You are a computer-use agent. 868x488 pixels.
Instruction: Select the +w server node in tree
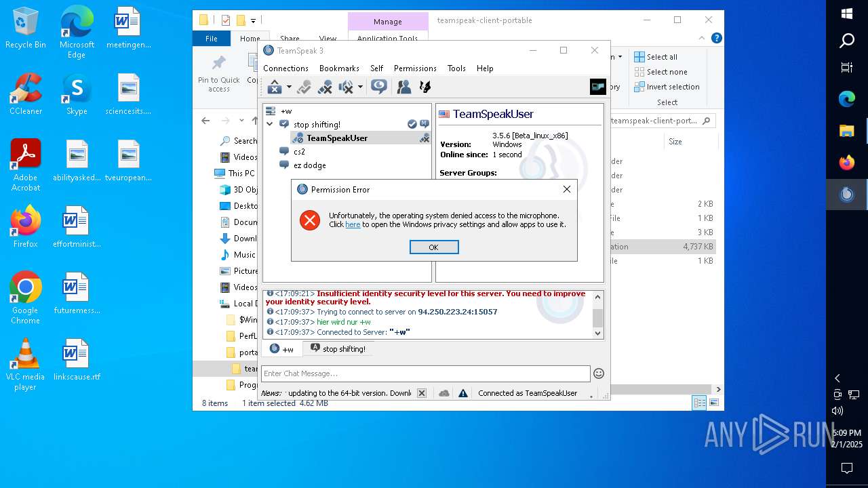coord(286,111)
